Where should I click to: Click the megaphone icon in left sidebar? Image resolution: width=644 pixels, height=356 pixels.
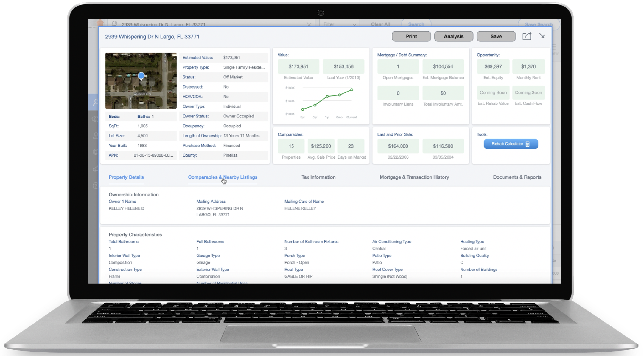click(95, 169)
